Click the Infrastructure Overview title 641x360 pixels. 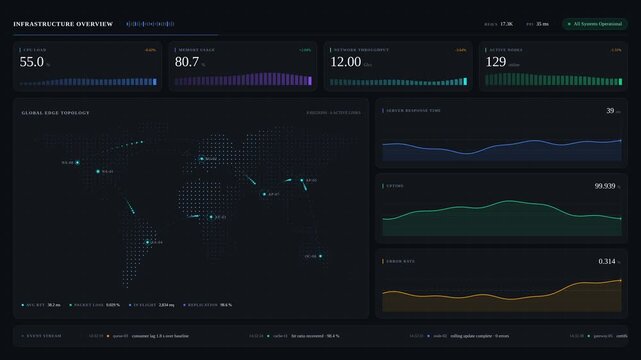[63, 24]
